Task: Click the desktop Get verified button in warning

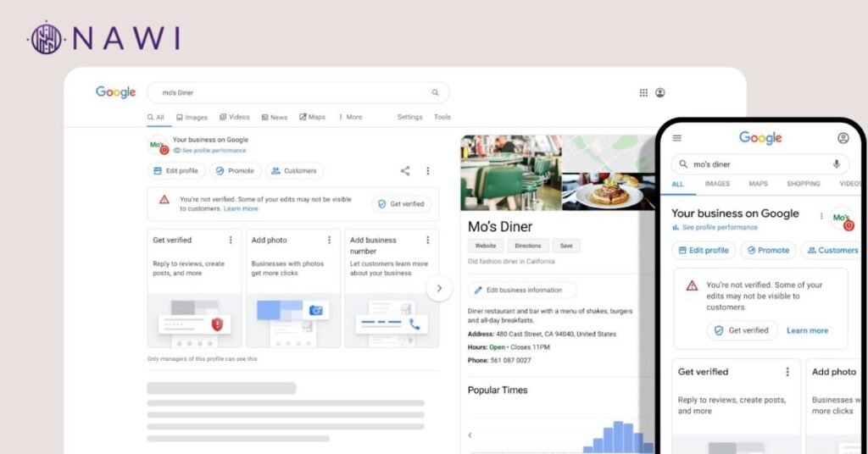Action: (x=401, y=204)
